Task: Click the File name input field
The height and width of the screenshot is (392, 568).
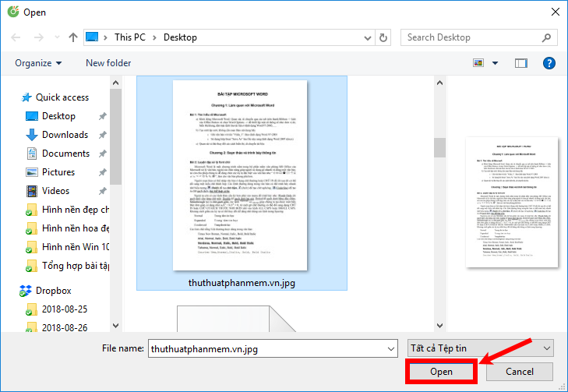Action: [273, 348]
